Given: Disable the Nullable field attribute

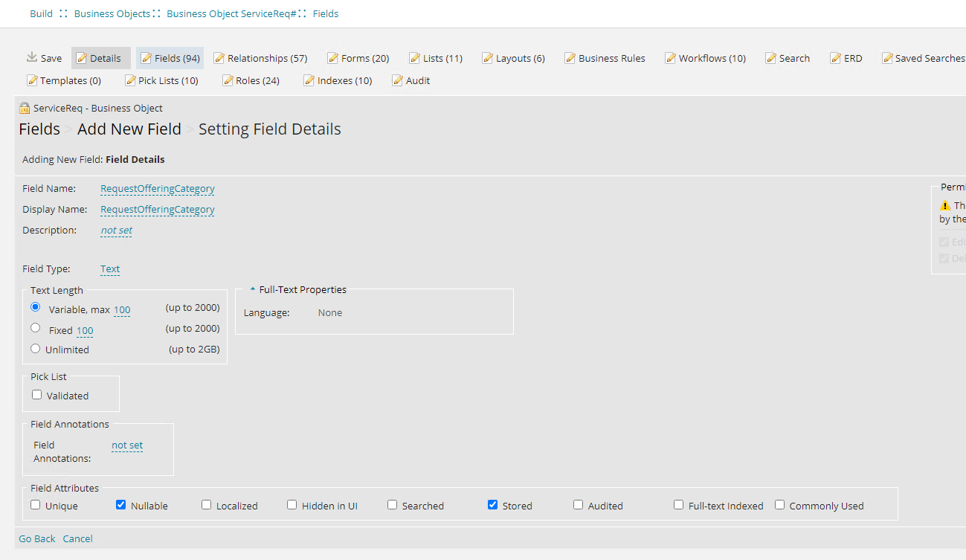Looking at the screenshot, I should coord(120,504).
